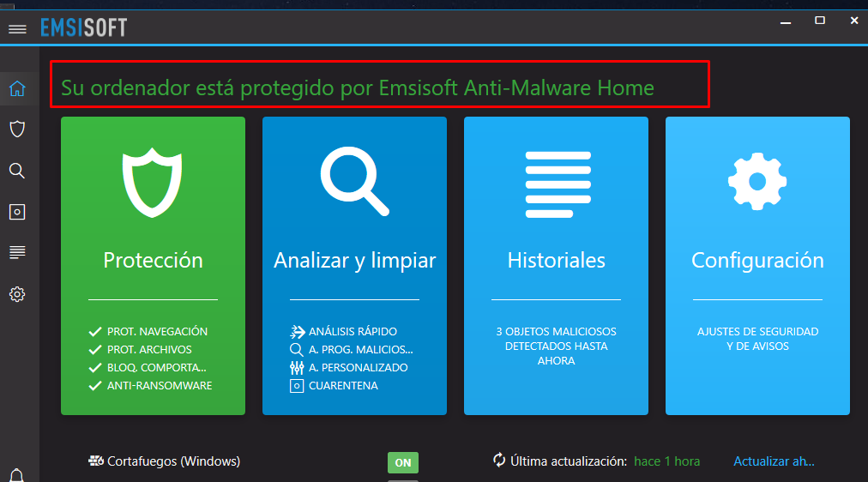Click the Última actualización label
The width and height of the screenshot is (868, 482).
click(569, 461)
